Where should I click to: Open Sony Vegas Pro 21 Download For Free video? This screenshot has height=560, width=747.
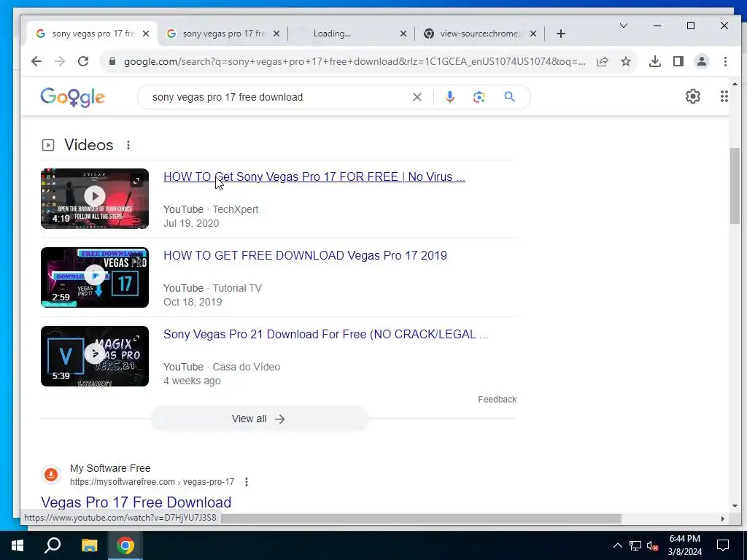click(x=325, y=334)
